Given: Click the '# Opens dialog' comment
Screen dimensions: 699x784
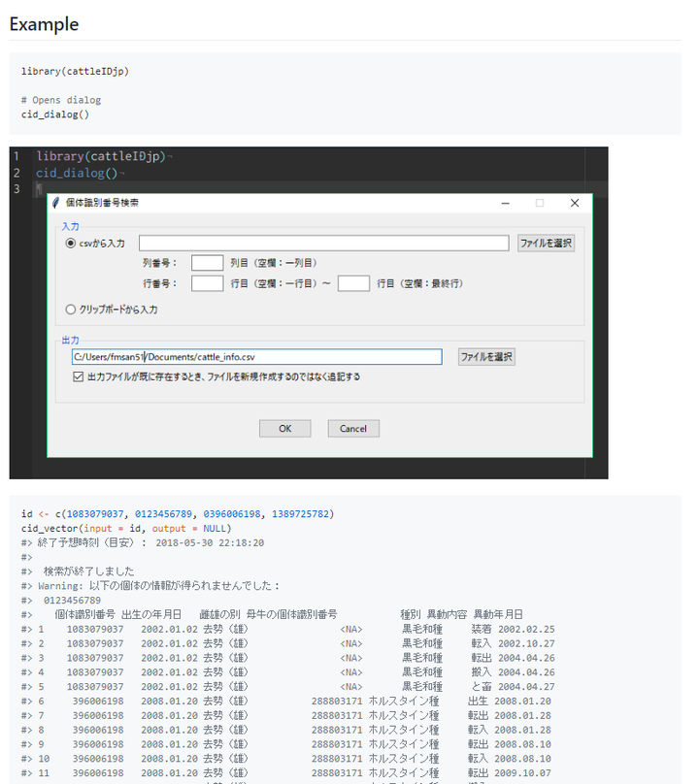Looking at the screenshot, I should (x=61, y=100).
